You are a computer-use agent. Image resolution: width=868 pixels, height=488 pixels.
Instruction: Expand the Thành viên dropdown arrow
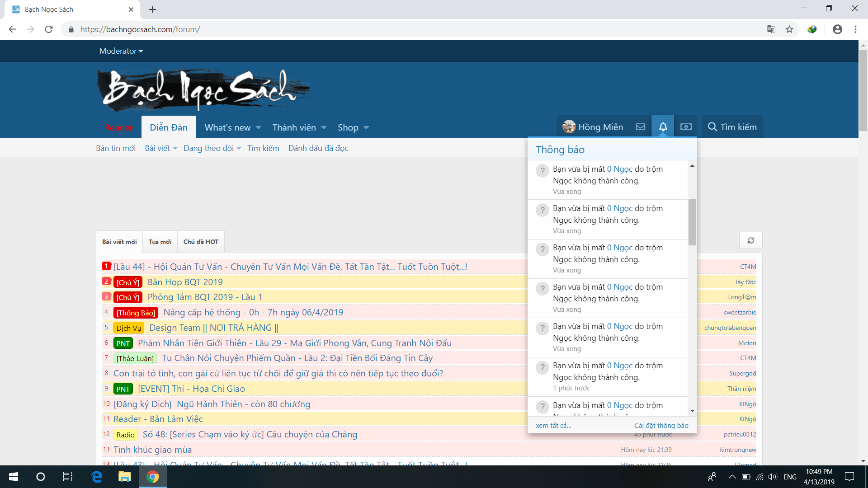click(324, 128)
